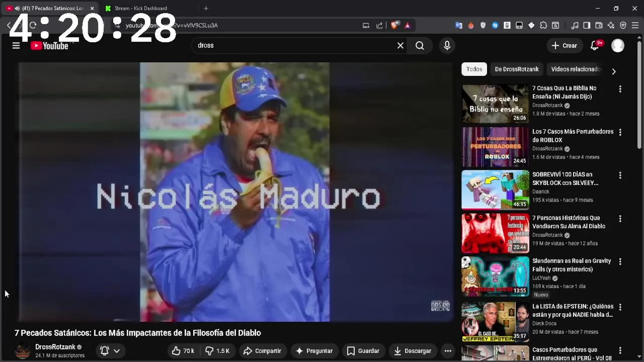
Task: Open the Perturbadores de ROBLOX thumbnail
Action: tap(495, 147)
